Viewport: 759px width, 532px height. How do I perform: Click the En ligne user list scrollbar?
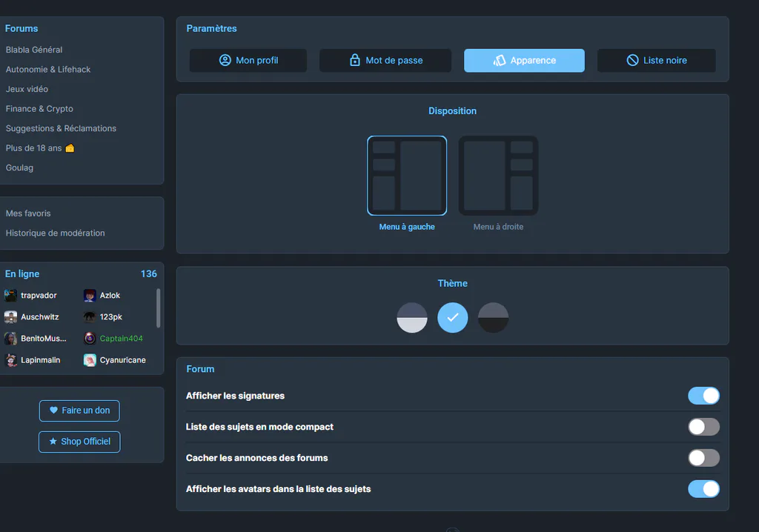(x=159, y=308)
